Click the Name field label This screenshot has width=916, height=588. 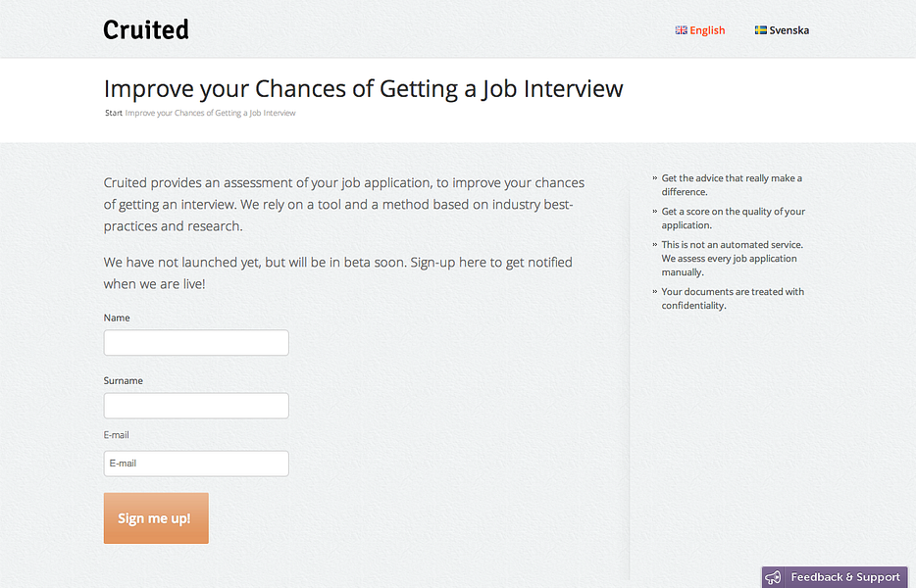pos(117,318)
